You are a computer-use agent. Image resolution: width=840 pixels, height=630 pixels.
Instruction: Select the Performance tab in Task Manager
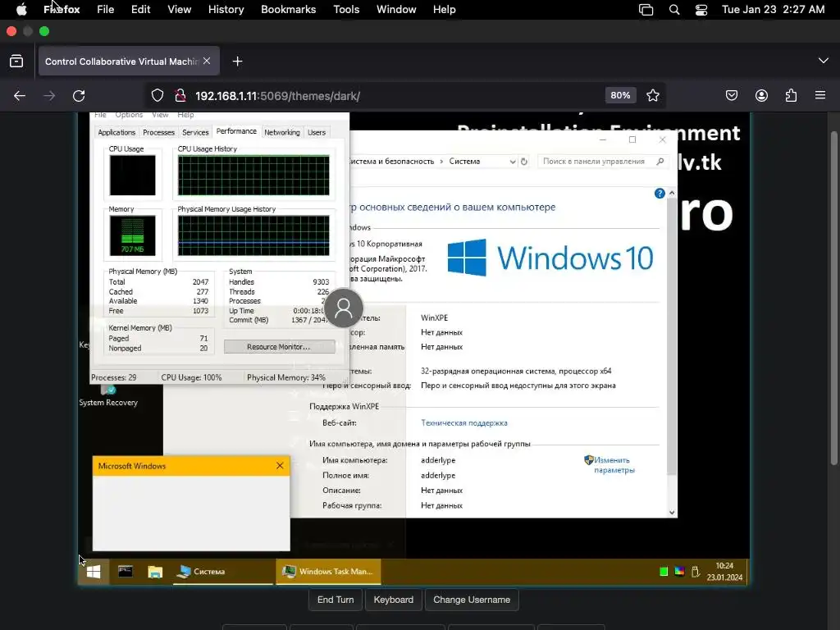point(236,131)
